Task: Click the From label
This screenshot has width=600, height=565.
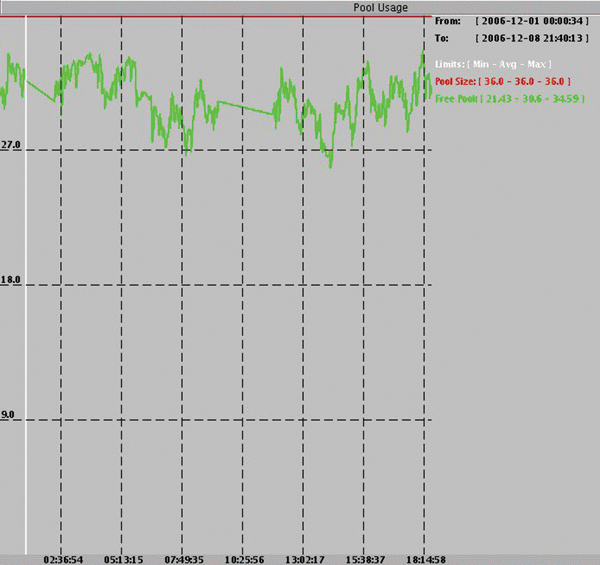Action: pyautogui.click(x=450, y=21)
